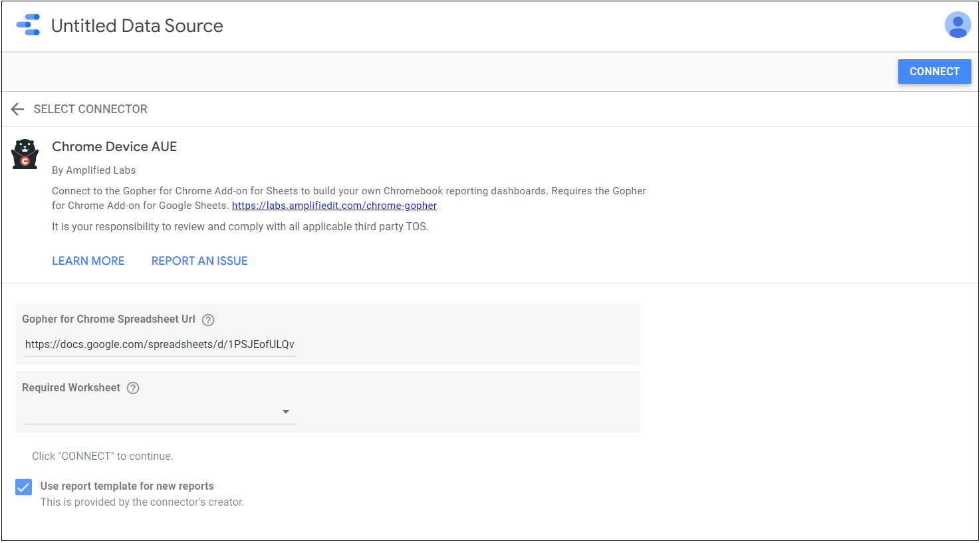Click the By Amplified Labs text

94,170
